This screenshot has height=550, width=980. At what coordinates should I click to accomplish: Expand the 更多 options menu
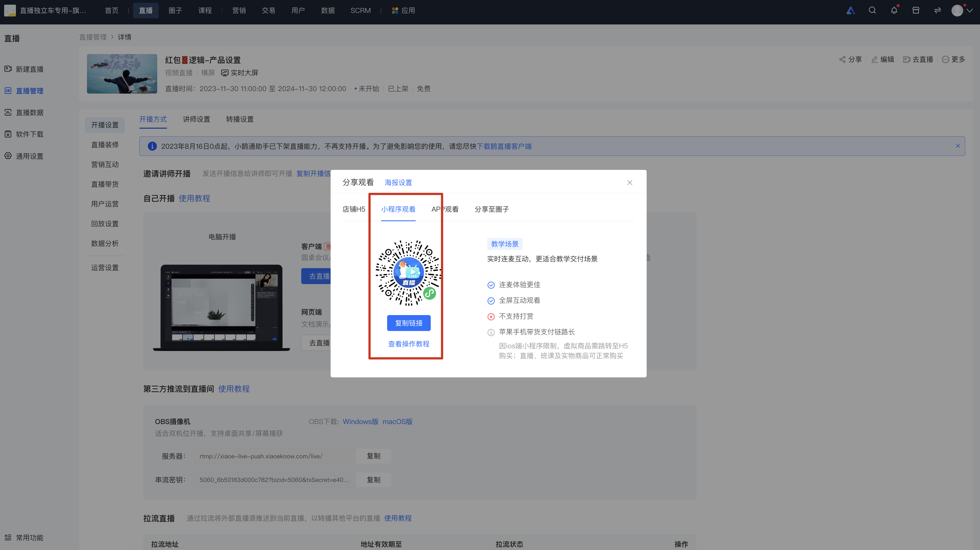point(953,59)
